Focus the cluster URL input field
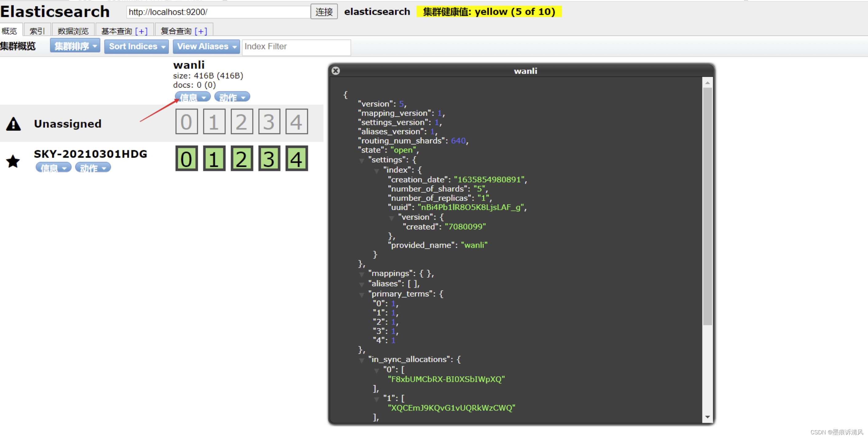The width and height of the screenshot is (868, 438). tap(218, 12)
